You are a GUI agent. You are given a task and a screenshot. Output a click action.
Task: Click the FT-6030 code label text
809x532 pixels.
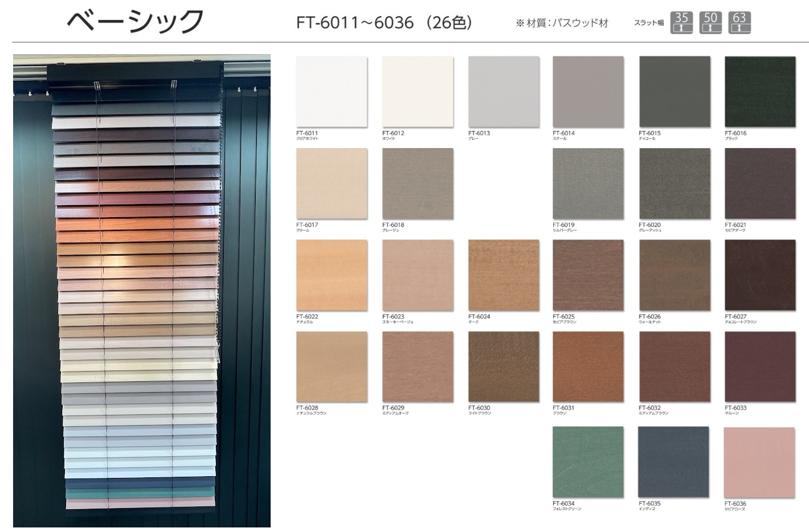pyautogui.click(x=479, y=408)
